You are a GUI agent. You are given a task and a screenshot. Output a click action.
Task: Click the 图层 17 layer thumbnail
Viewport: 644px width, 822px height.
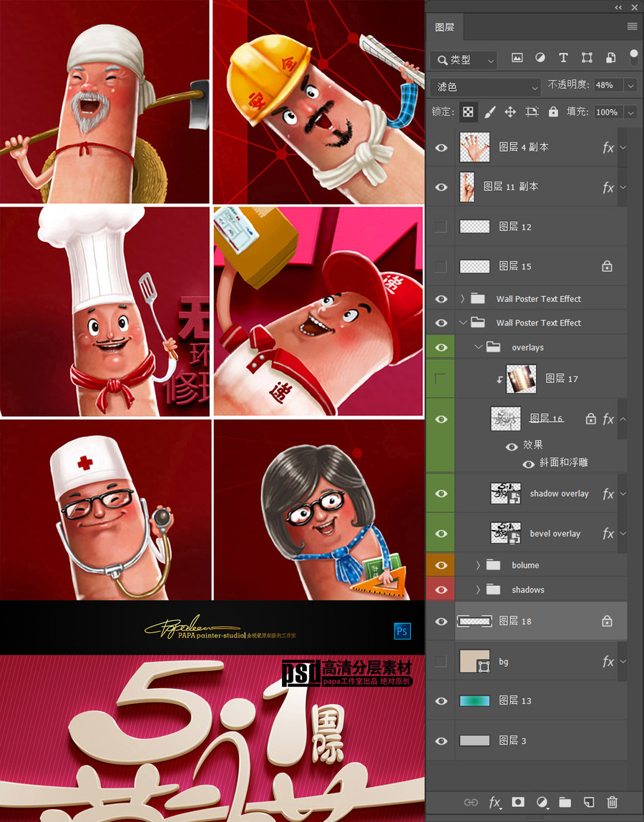point(521,378)
